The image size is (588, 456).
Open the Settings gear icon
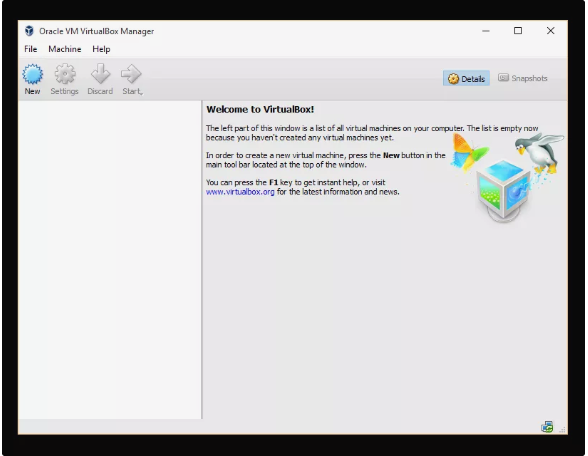pyautogui.click(x=65, y=74)
